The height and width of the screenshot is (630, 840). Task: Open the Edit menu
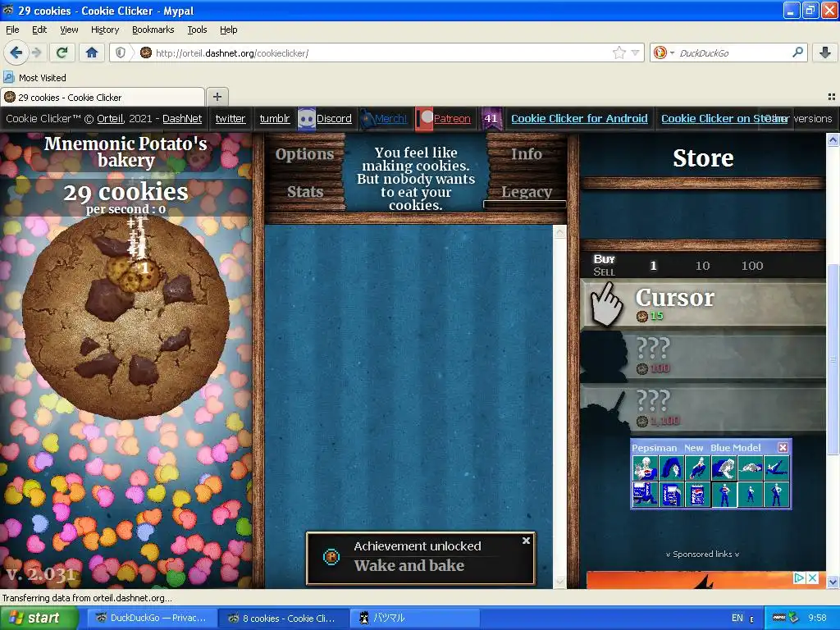(x=39, y=30)
